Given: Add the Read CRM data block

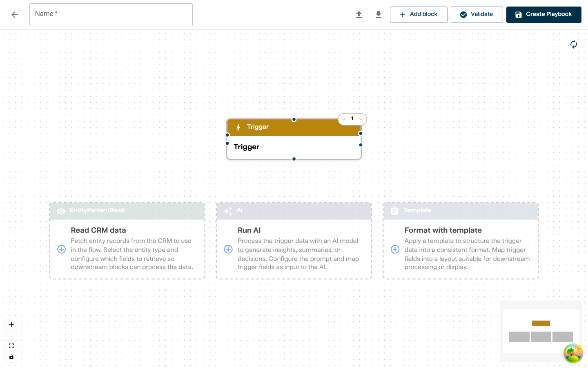Looking at the screenshot, I should 62,249.
